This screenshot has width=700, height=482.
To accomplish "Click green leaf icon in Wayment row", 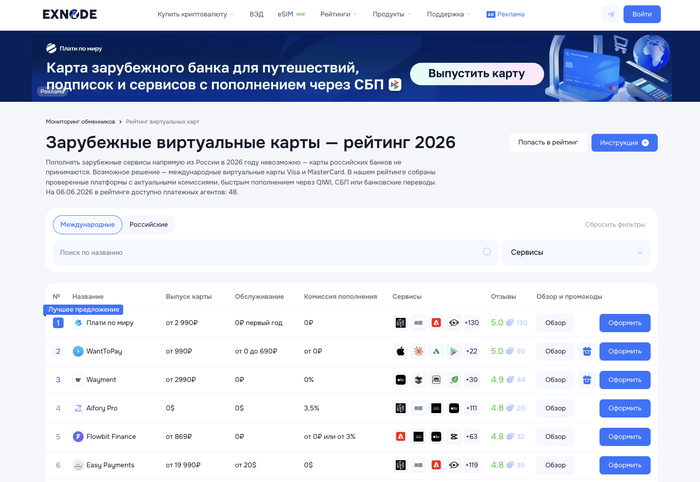I will coord(454,380).
